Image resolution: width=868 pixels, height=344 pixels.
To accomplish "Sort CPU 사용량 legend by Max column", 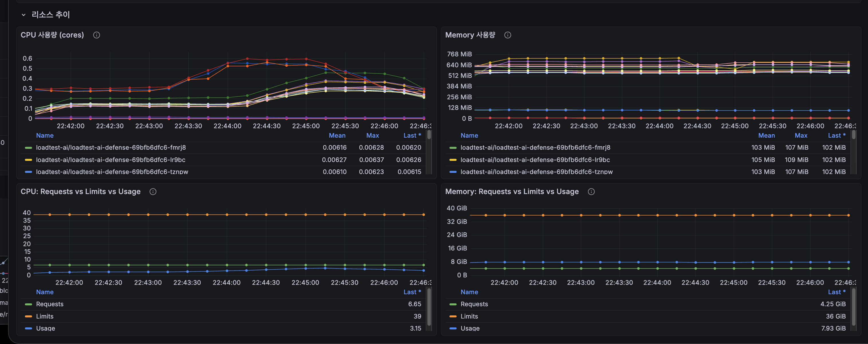I will click(x=372, y=135).
